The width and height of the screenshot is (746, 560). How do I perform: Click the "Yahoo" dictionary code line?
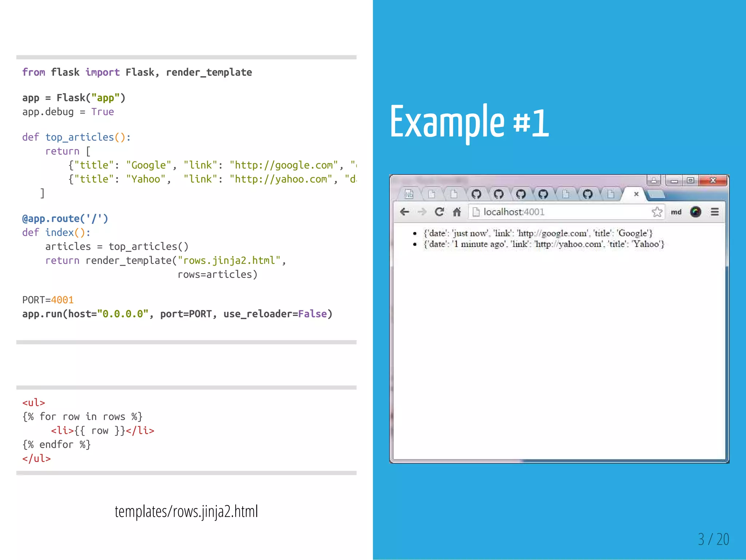coord(212,179)
